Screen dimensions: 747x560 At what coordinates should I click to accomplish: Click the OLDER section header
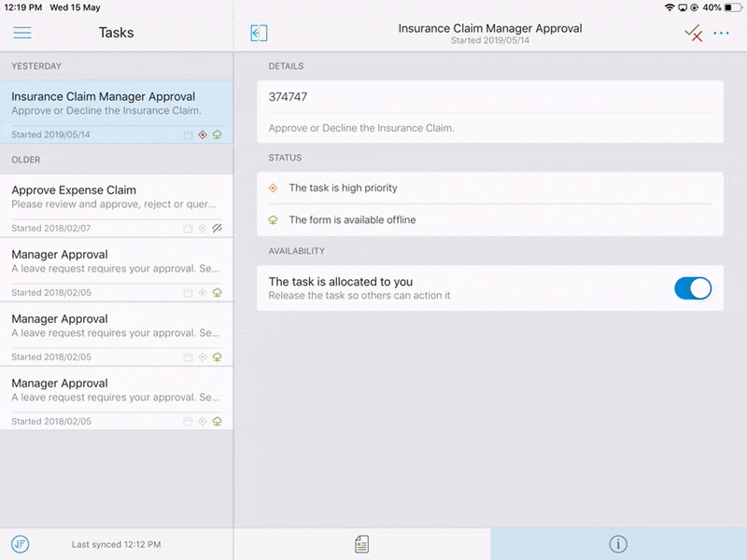[x=26, y=160]
